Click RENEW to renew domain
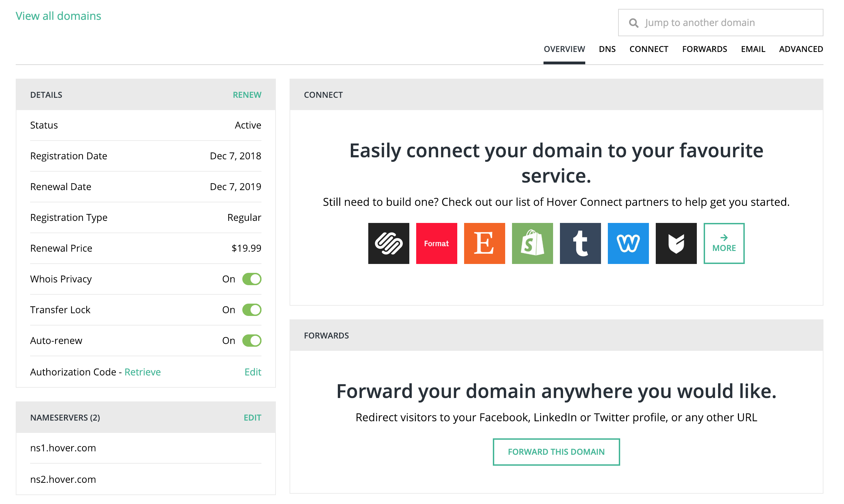The height and width of the screenshot is (504, 844). [247, 94]
